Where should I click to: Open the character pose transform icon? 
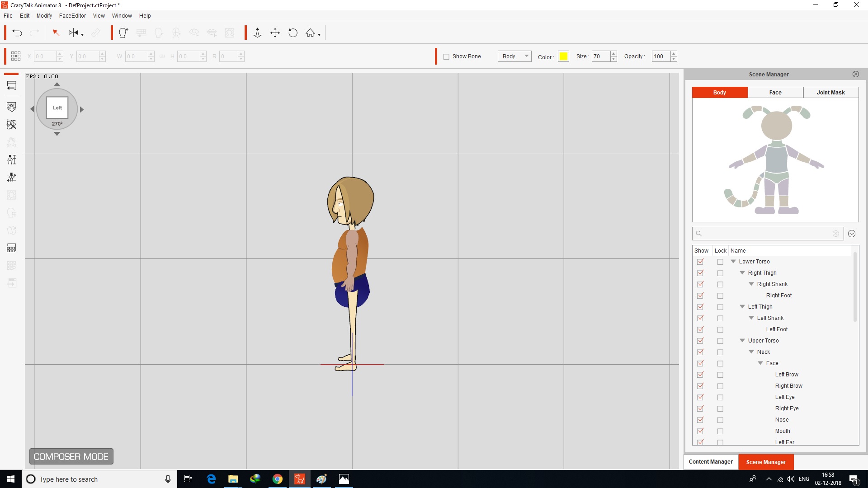[12, 177]
